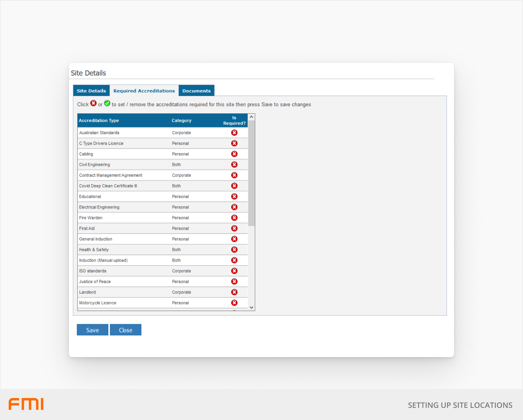Screen dimensions: 523x420
Task: Click the Accreditation Type column header
Action: [99, 121]
